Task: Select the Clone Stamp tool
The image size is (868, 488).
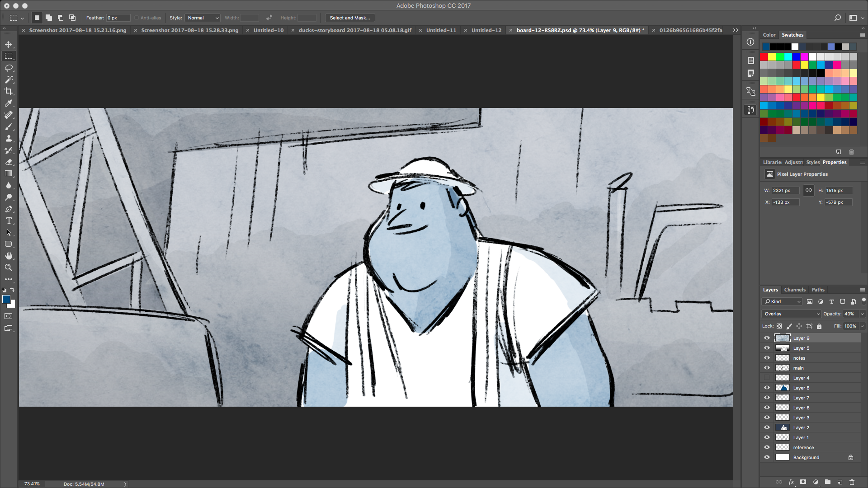Action: coord(9,138)
